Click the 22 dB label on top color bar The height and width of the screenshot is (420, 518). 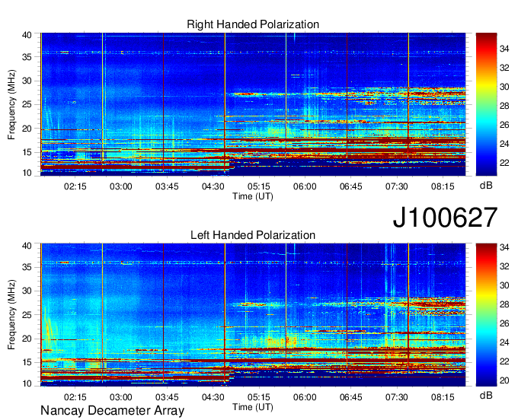(504, 163)
